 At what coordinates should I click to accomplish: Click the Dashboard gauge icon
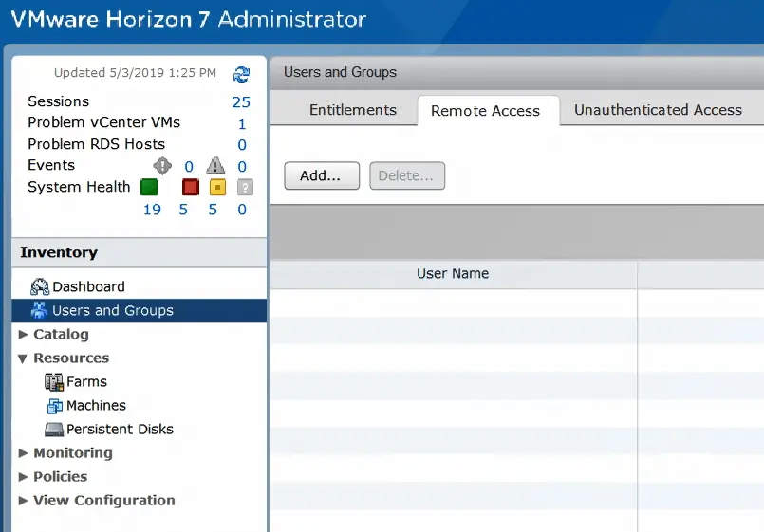click(40, 286)
